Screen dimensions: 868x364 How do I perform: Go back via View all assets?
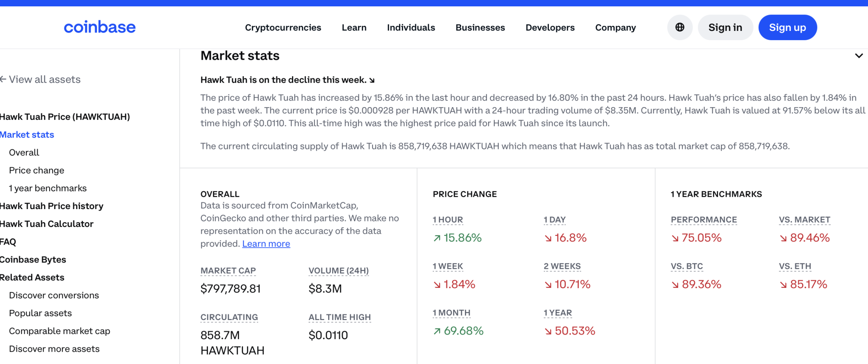[x=40, y=80]
